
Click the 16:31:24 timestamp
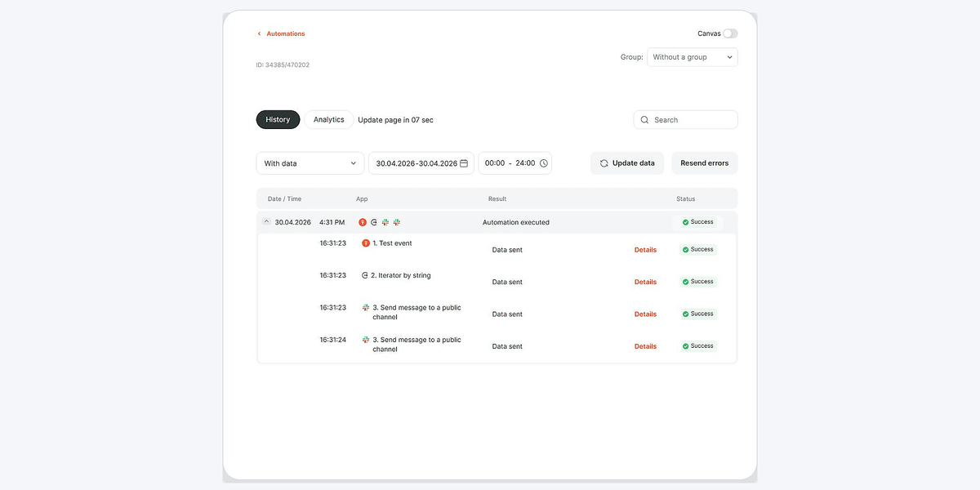(333, 340)
